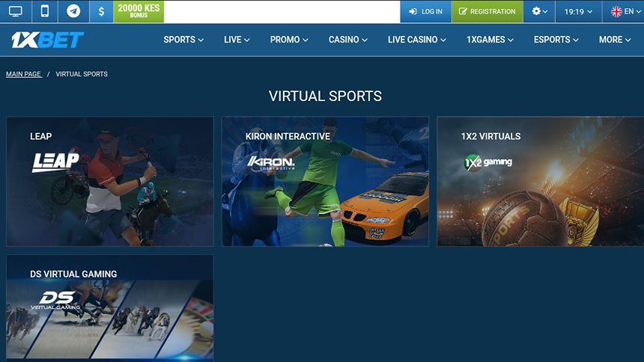Open the settings gear dropdown
The image size is (644, 362).
click(x=539, y=11)
